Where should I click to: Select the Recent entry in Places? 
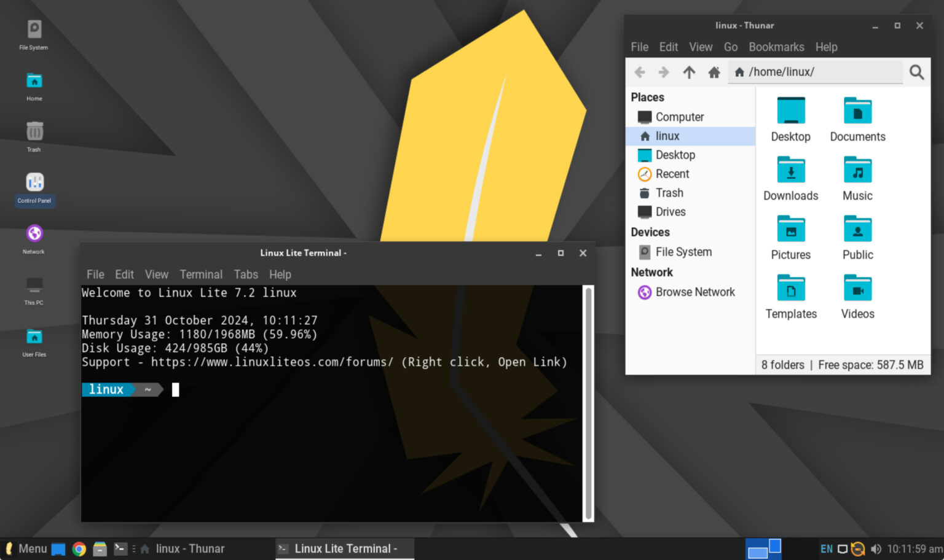click(672, 174)
